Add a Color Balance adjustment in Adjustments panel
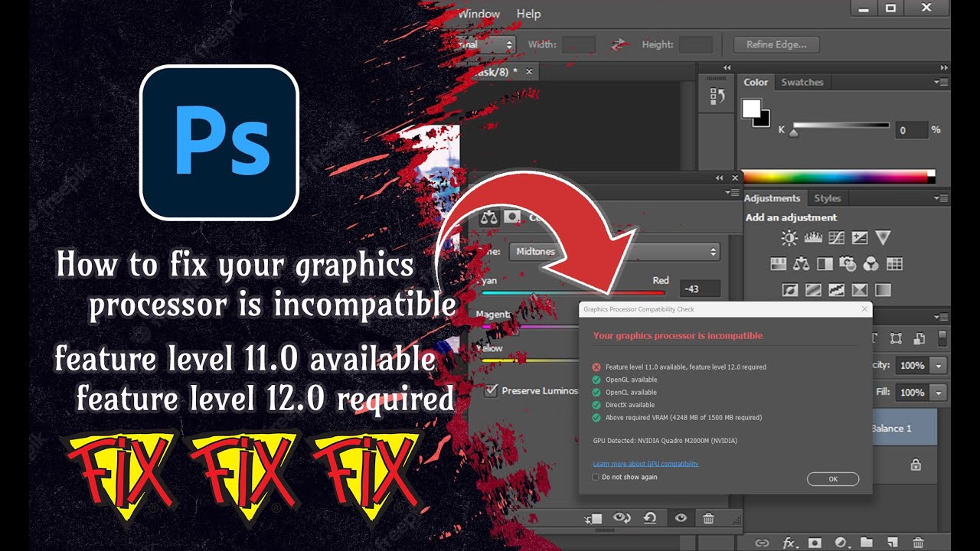Viewport: 980px width, 551px height. coord(802,264)
